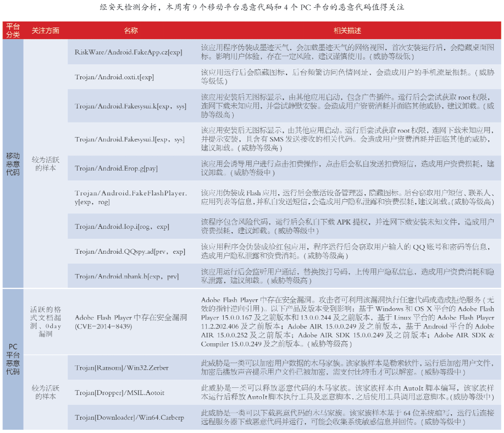The height and width of the screenshot is (433, 504).
Task: Select the description of Trojan/Android.oxti.t[exp]
Action: pyautogui.click(x=347, y=77)
